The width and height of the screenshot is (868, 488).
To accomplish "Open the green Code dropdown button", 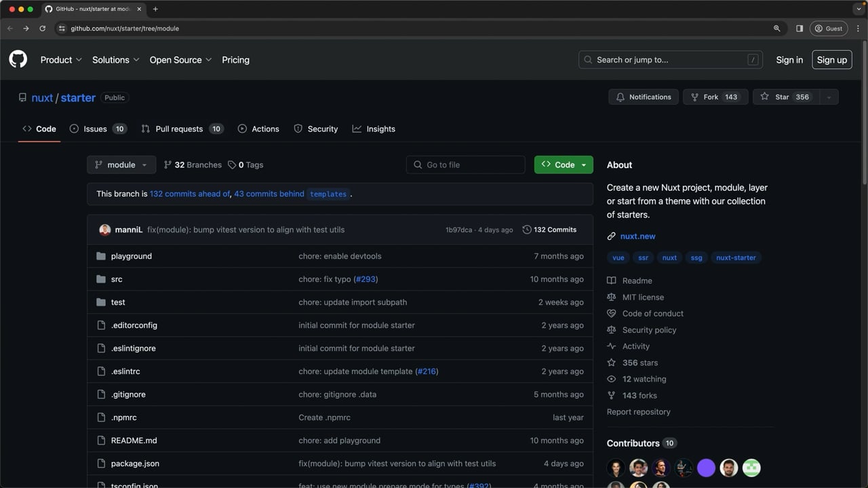I will 564,165.
